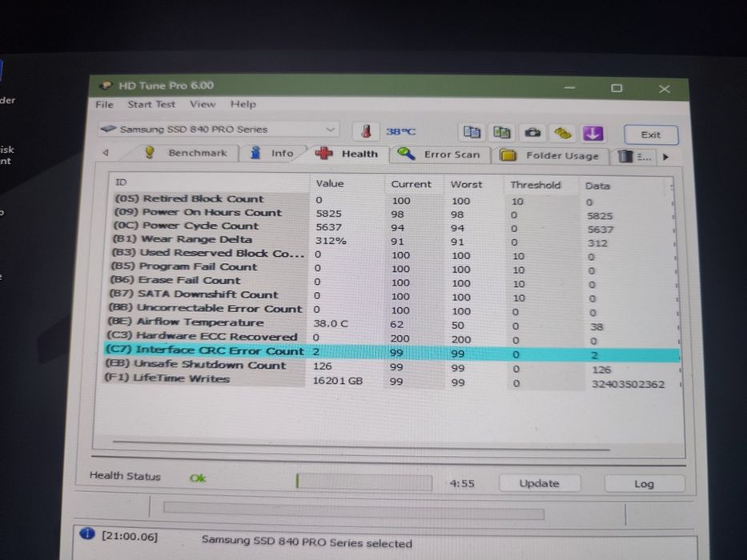
Task: Click the copy text to clipboard icon
Action: coord(472,132)
